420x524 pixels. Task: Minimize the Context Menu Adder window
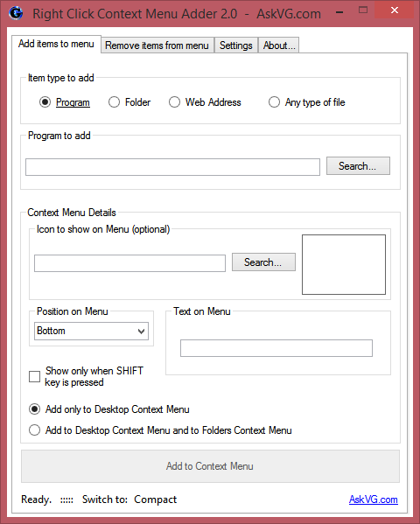click(x=339, y=12)
